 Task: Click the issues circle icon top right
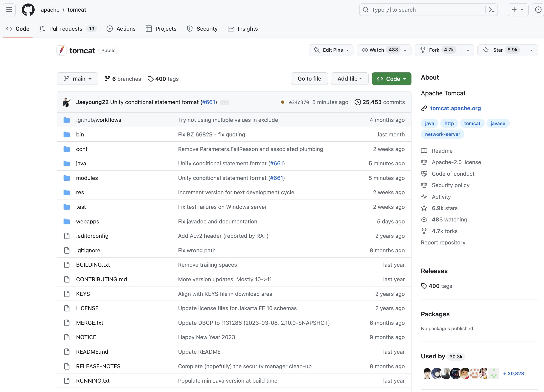pos(538,10)
